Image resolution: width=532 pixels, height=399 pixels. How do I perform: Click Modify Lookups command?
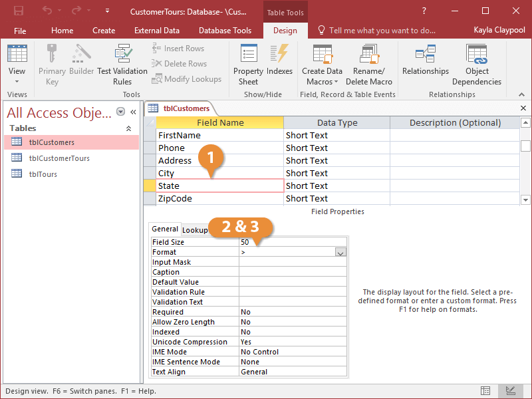[186, 79]
